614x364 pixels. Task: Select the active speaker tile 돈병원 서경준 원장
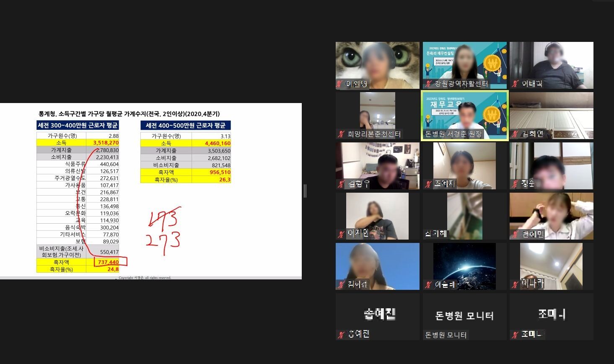pyautogui.click(x=464, y=116)
